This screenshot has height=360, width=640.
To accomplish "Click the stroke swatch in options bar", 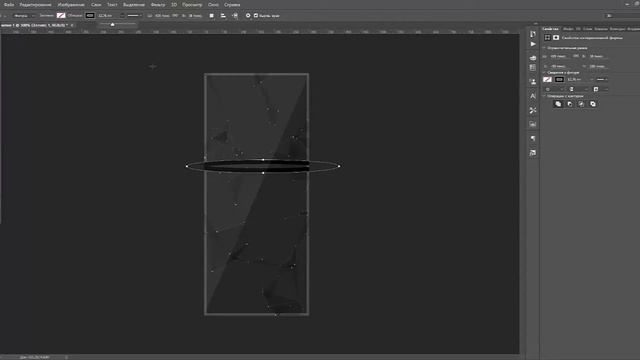I will click(90, 16).
